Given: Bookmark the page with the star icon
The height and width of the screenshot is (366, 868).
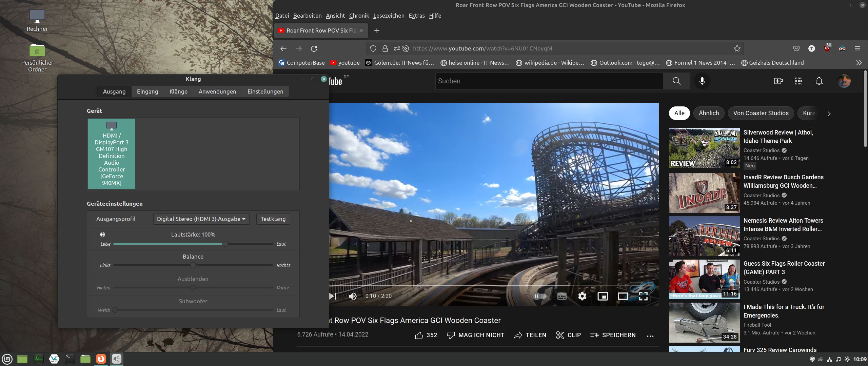Looking at the screenshot, I should 737,48.
